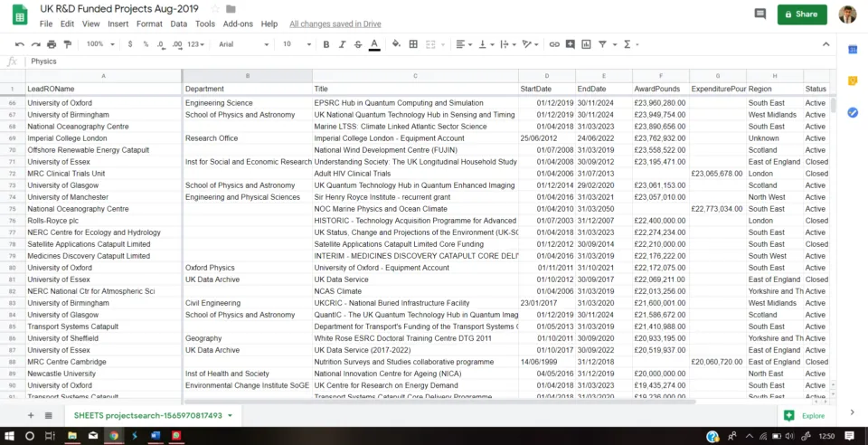Viewport: 868px width, 445px height.
Task: Toggle strikethrough formatting
Action: 358,44
